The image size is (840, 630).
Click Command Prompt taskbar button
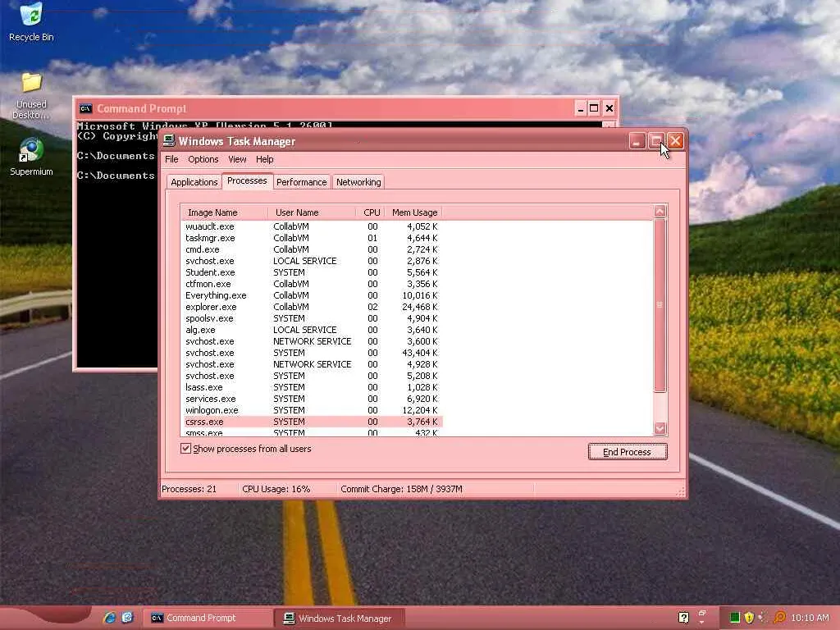pos(208,618)
